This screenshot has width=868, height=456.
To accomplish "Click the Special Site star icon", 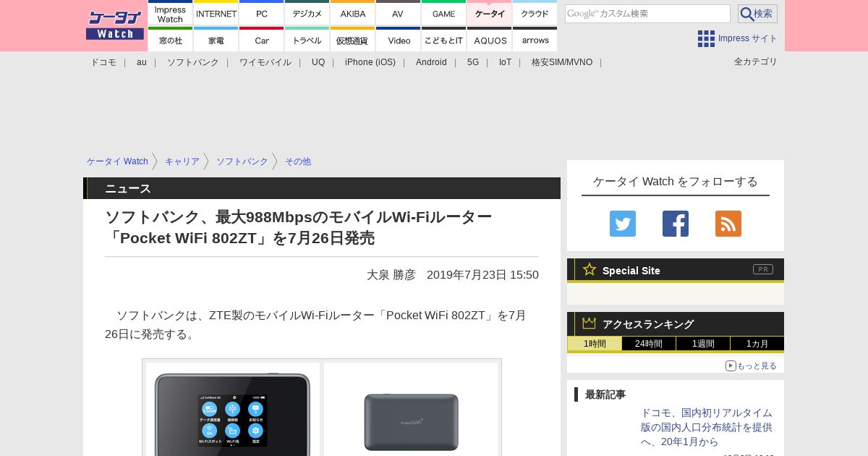I will click(x=590, y=269).
